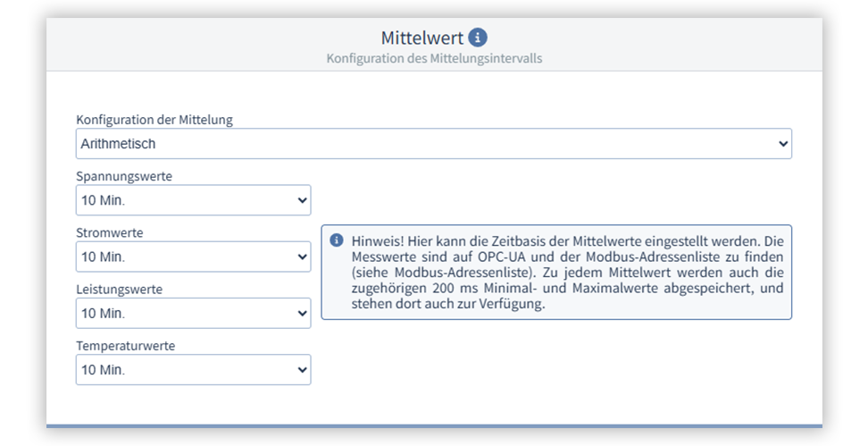Screen dimensions: 868x446
Task: Click the Leistungswerte label
Action: pyautogui.click(x=119, y=290)
